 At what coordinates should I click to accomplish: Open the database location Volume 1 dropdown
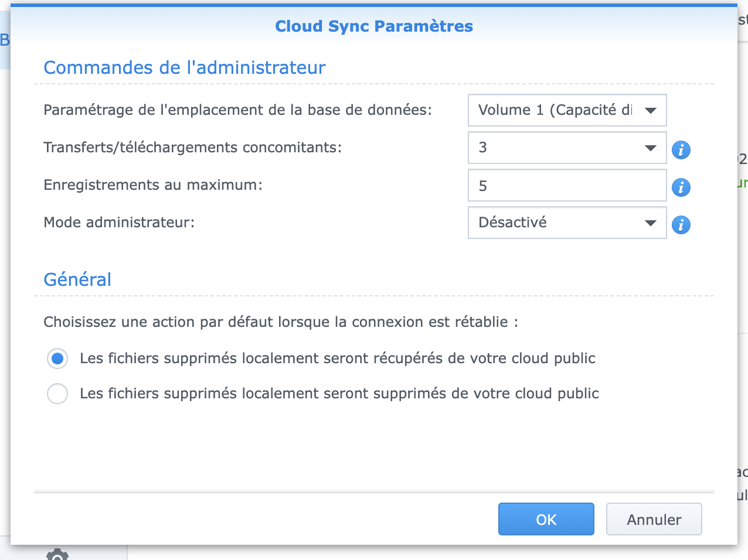(x=567, y=110)
